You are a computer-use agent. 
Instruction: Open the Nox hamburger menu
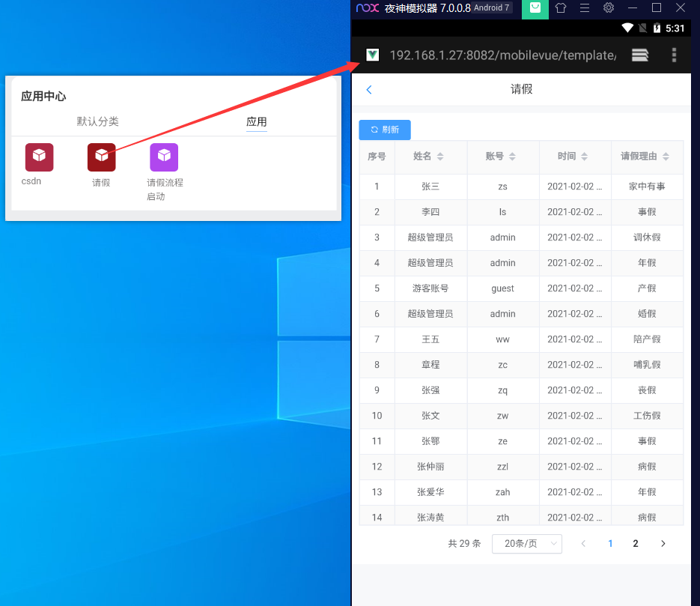pos(585,8)
